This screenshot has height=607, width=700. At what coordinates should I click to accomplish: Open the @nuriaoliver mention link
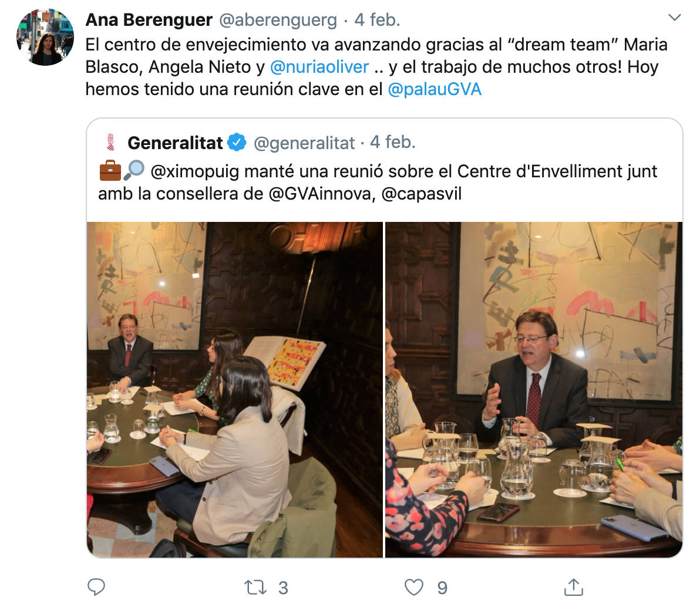(x=319, y=67)
